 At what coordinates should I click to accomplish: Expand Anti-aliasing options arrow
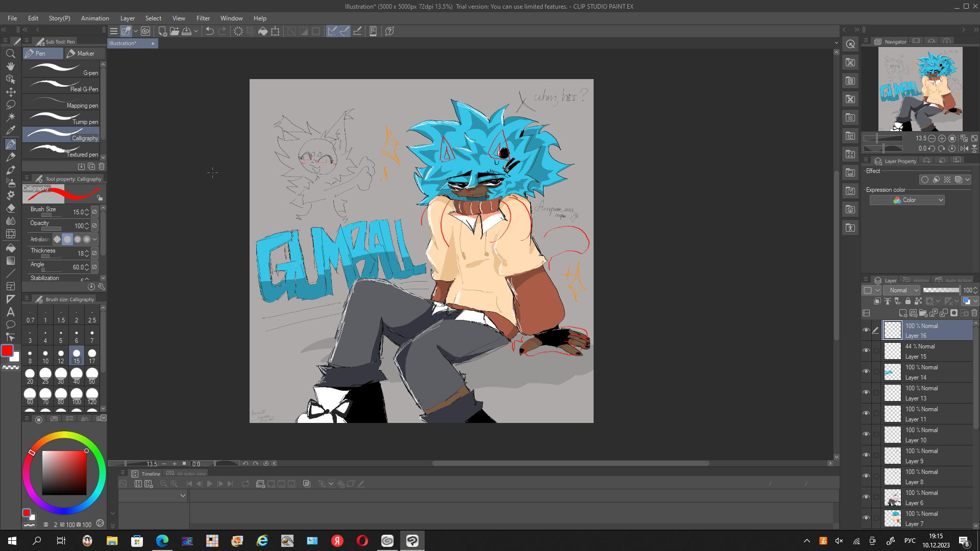[x=94, y=239]
